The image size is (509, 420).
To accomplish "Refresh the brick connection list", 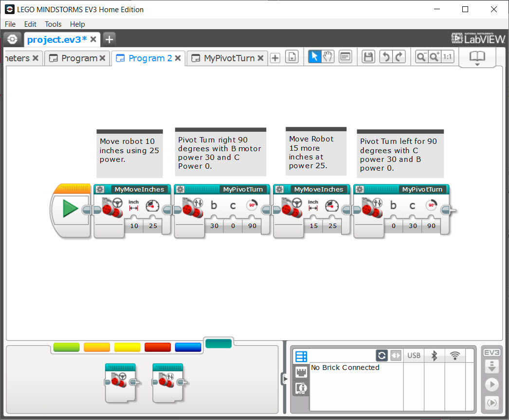I will pos(382,355).
